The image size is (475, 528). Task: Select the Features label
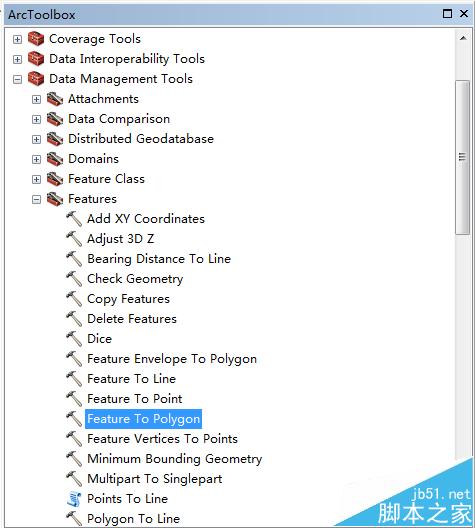pos(93,199)
